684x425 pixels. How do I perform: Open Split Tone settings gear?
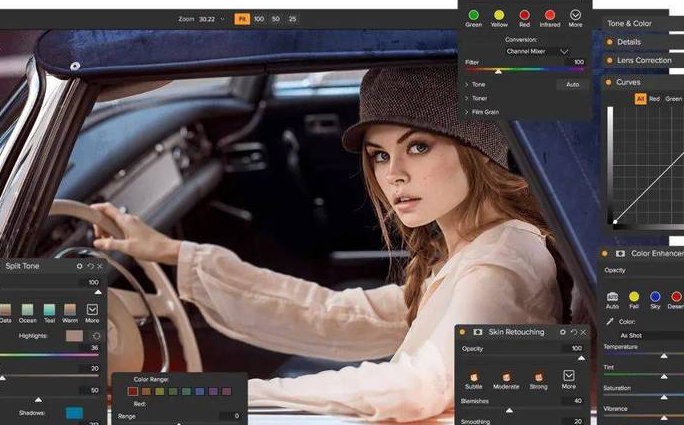pos(79,266)
